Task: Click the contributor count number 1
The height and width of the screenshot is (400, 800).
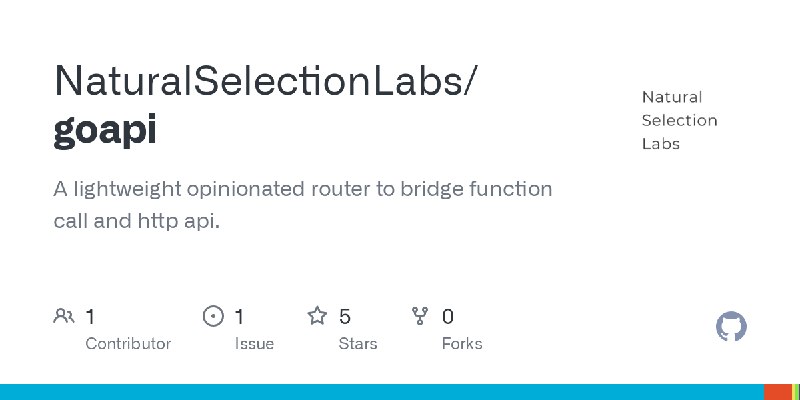Action: (x=90, y=317)
